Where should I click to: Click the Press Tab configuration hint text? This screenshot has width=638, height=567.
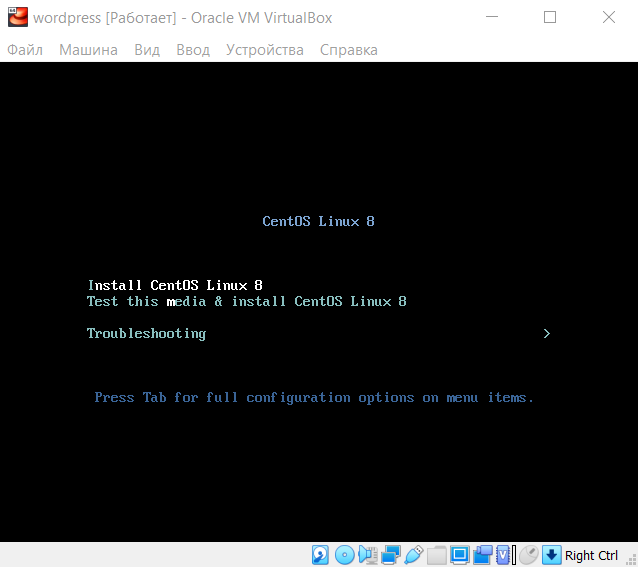click(x=314, y=397)
